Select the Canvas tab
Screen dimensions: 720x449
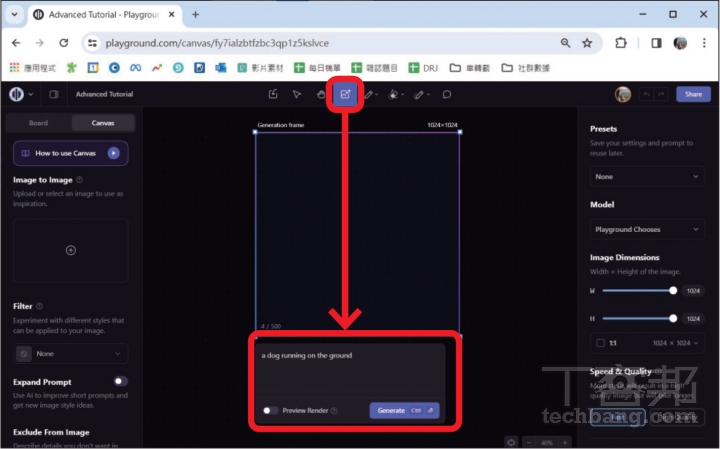pos(103,123)
